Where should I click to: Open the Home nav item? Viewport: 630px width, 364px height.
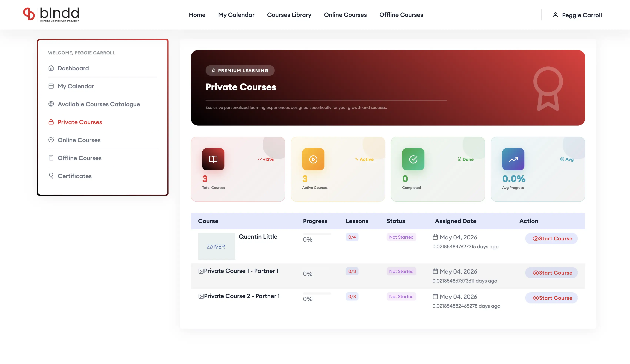click(x=197, y=15)
